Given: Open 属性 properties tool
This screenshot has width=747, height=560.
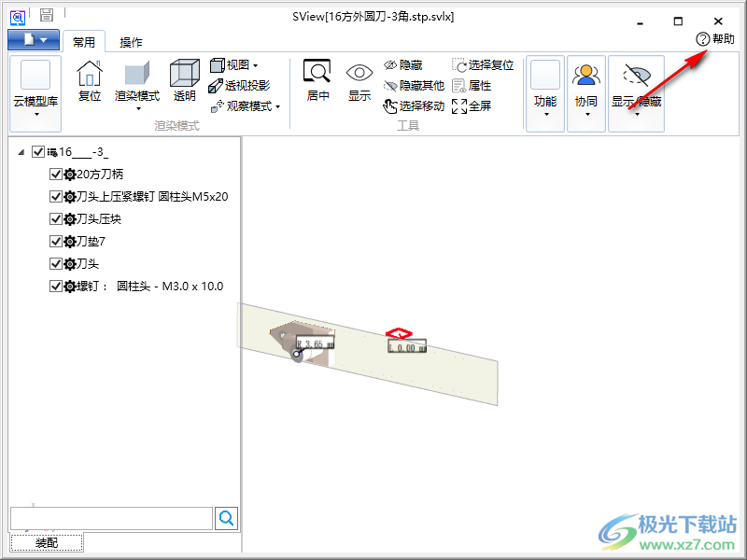Looking at the screenshot, I should point(472,86).
